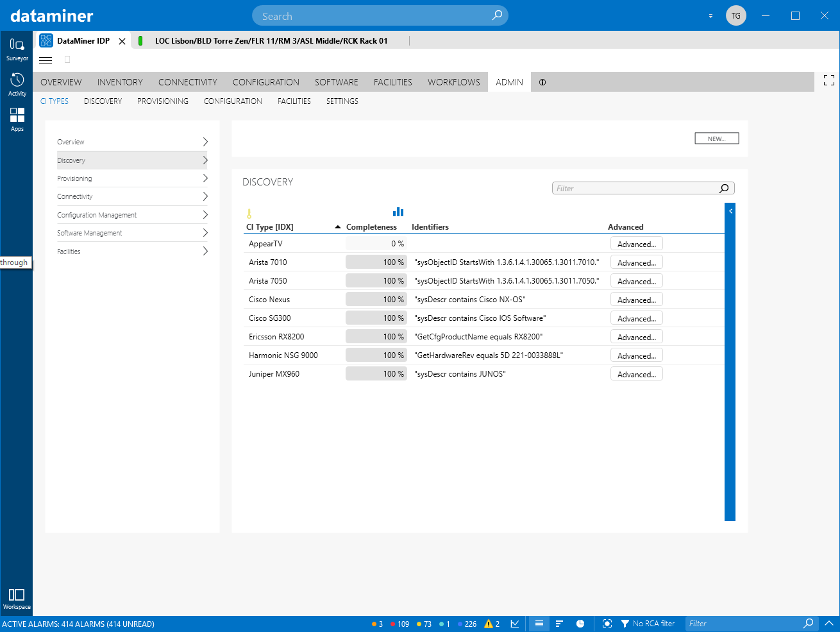Image resolution: width=840 pixels, height=632 pixels.
Task: Expand the alarm console with up chevron
Action: coord(829,623)
